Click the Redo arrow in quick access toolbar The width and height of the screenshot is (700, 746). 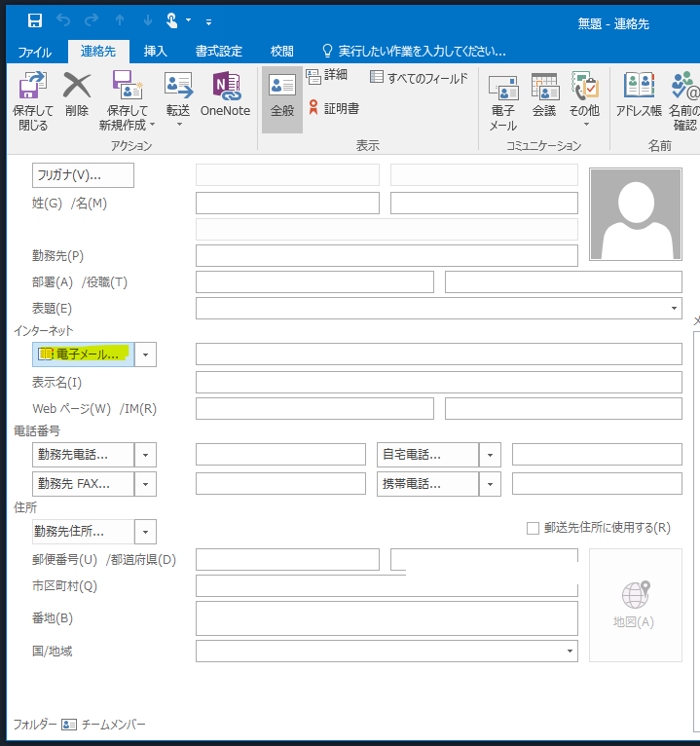pos(92,20)
